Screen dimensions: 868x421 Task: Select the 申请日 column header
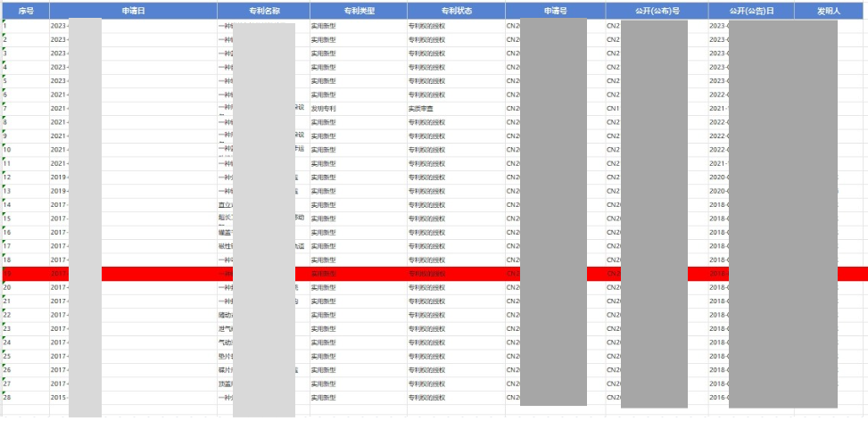[x=134, y=11]
